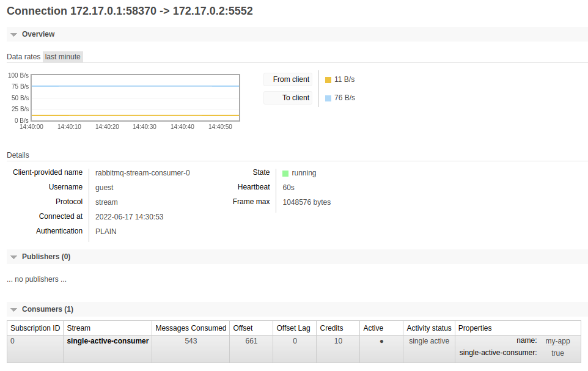Image resolution: width=588 pixels, height=371 pixels.
Task: Collapse the Consumers (1) section
Action: 47,309
